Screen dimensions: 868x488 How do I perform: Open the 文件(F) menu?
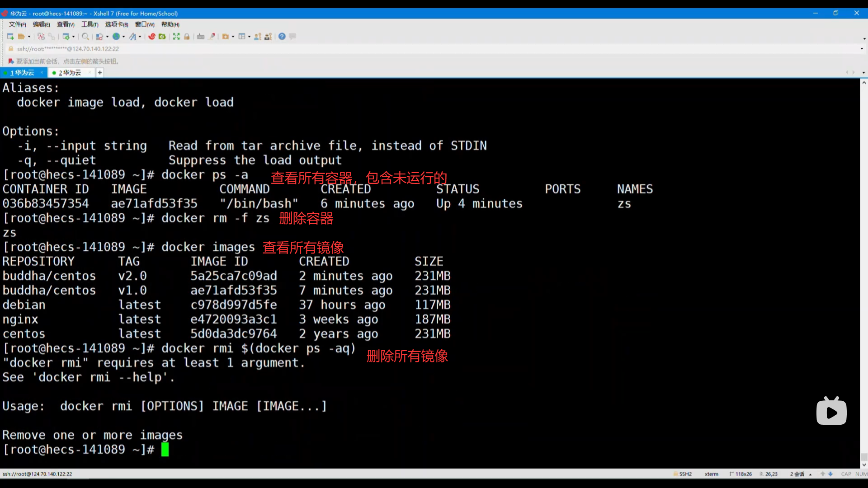(x=17, y=24)
